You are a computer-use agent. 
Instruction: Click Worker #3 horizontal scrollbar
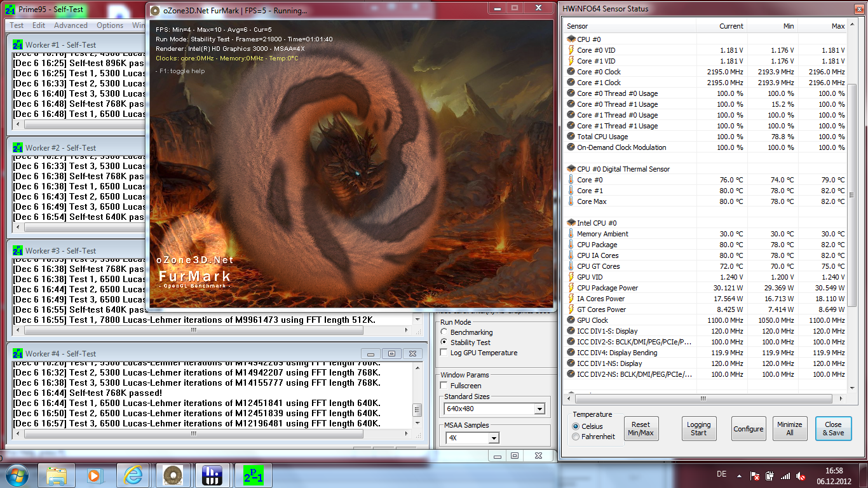pos(212,330)
